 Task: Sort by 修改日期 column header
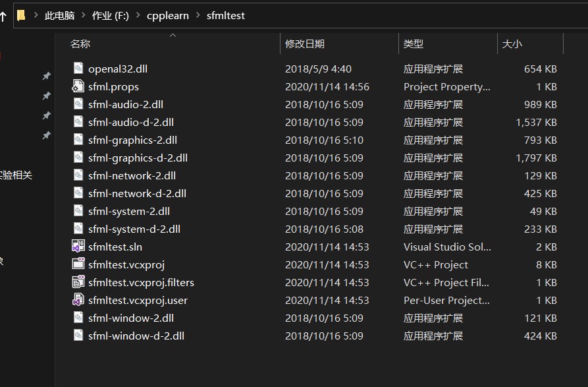pos(305,44)
